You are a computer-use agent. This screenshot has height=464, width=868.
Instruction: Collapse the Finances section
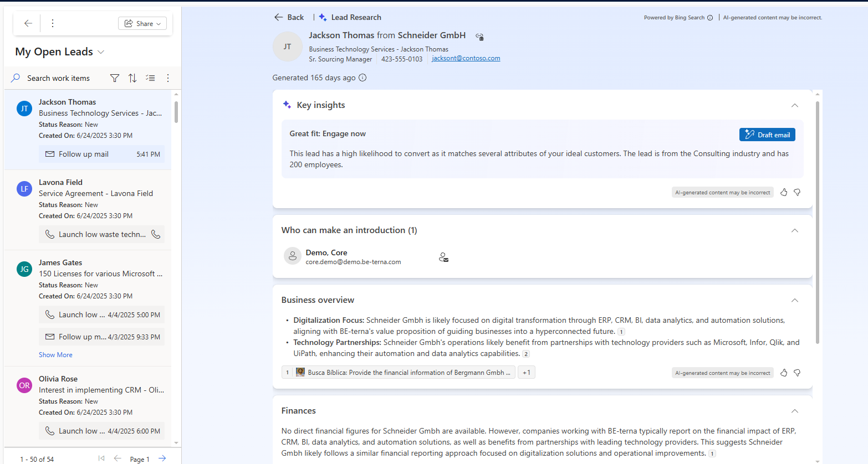pyautogui.click(x=794, y=411)
